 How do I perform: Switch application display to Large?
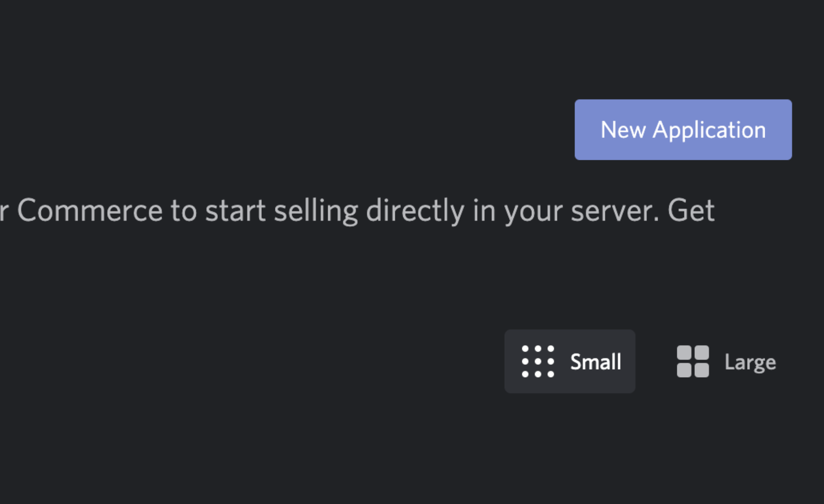[725, 361]
